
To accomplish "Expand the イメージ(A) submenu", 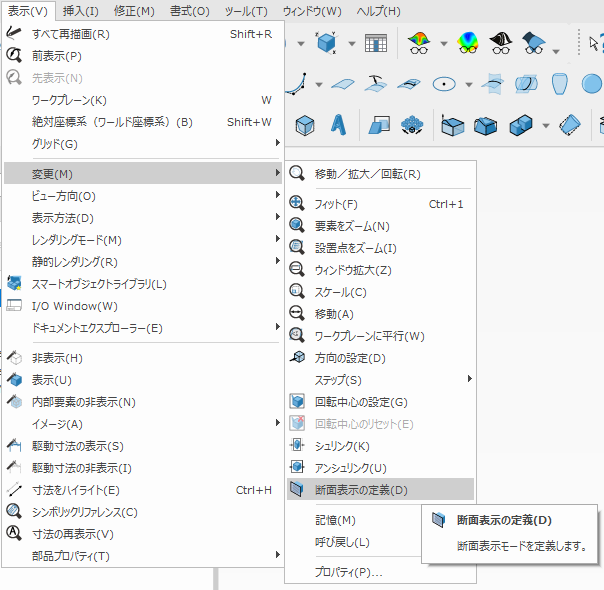I will pos(143,424).
